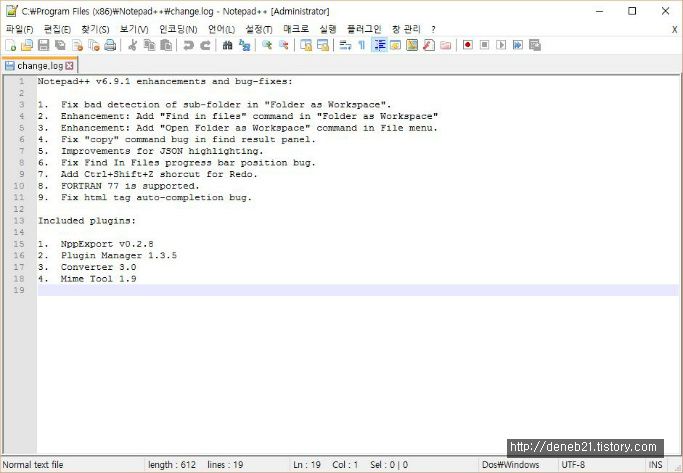The image size is (683, 473).
Task: Open the Replace dialog icon
Action: (x=244, y=45)
